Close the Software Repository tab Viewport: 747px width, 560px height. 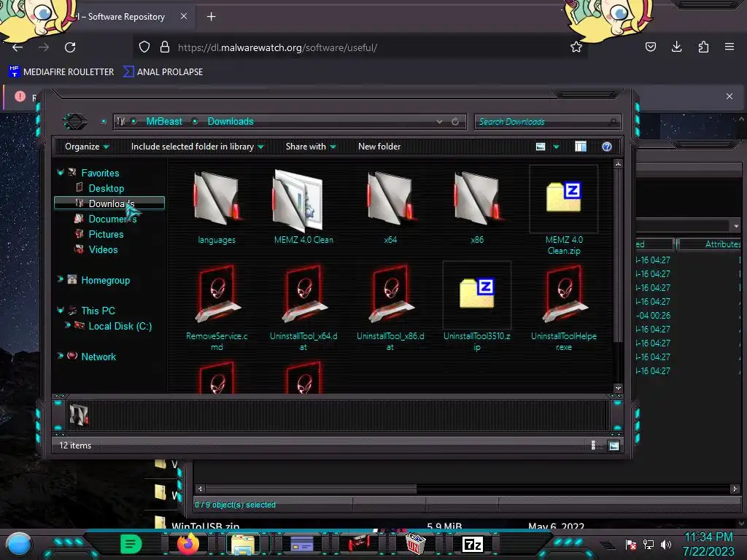click(184, 16)
